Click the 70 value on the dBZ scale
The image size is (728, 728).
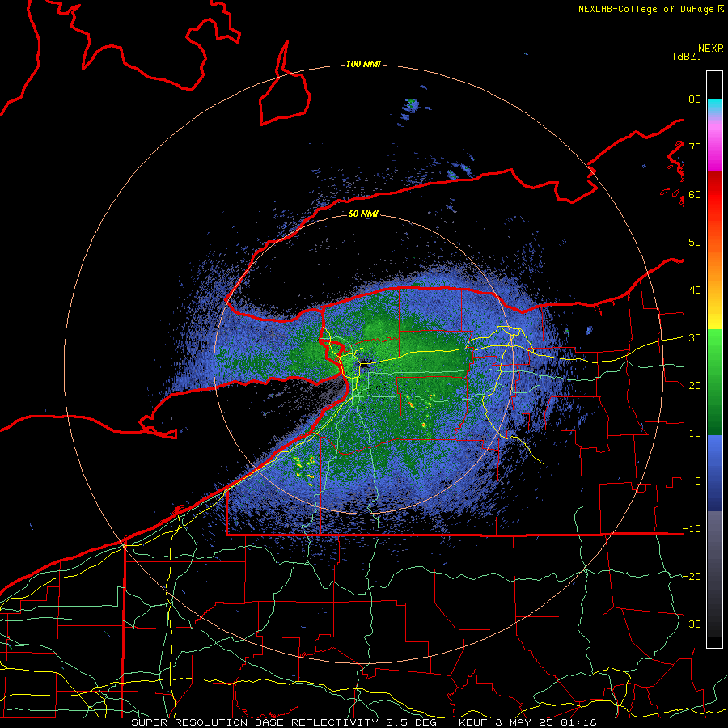(695, 146)
